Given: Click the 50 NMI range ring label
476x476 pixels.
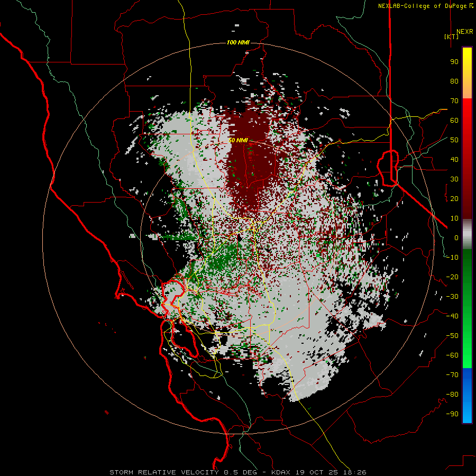Looking at the screenshot, I should tap(238, 140).
